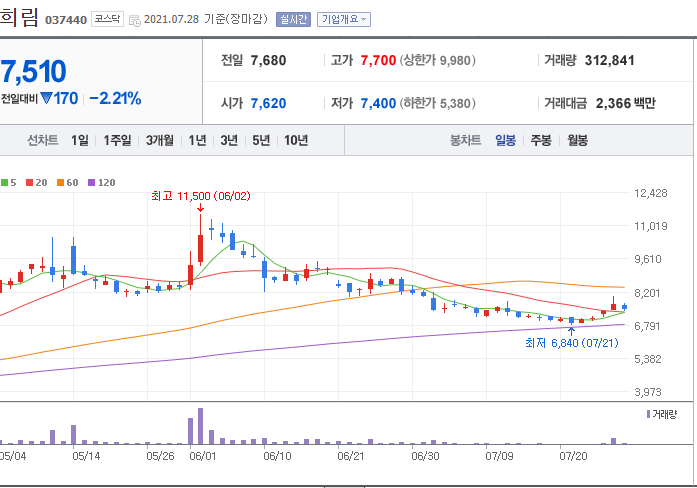Click the 고가 value 7,700

[x=378, y=60]
